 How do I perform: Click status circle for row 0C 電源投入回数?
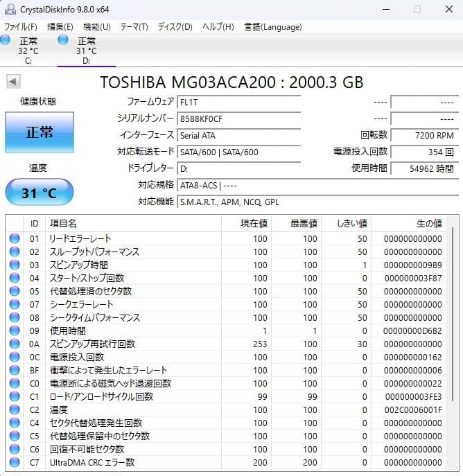[15, 357]
